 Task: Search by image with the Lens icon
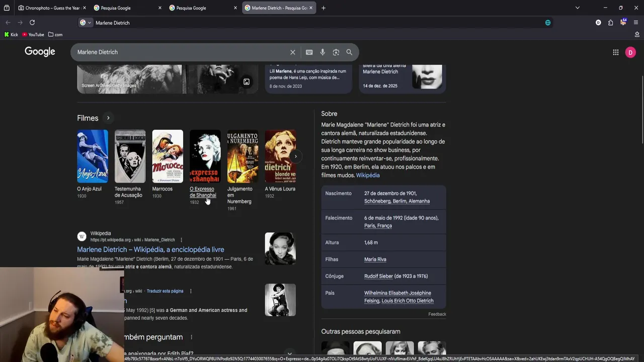point(336,52)
